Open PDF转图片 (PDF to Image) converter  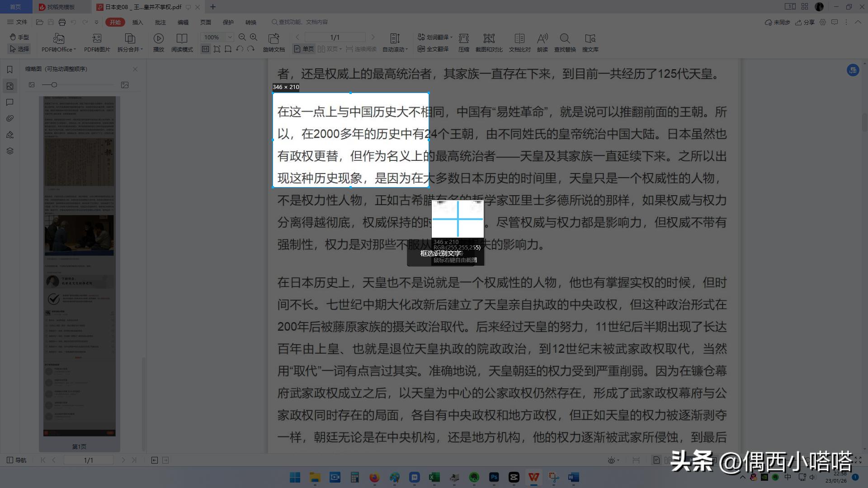point(96,43)
